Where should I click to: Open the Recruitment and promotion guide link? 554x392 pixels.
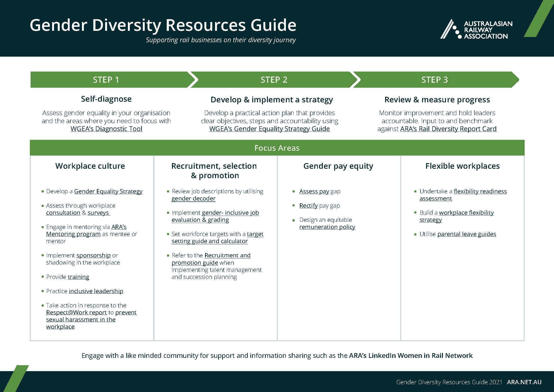227,255
